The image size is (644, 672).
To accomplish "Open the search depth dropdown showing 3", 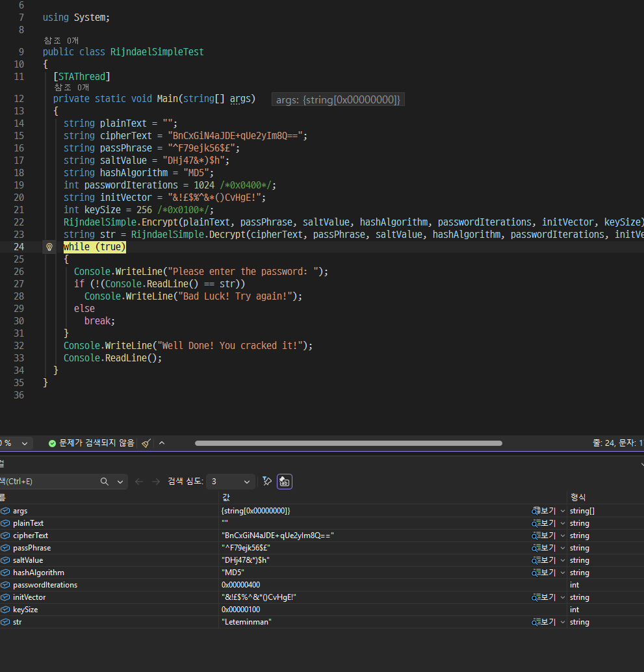I will pos(231,482).
